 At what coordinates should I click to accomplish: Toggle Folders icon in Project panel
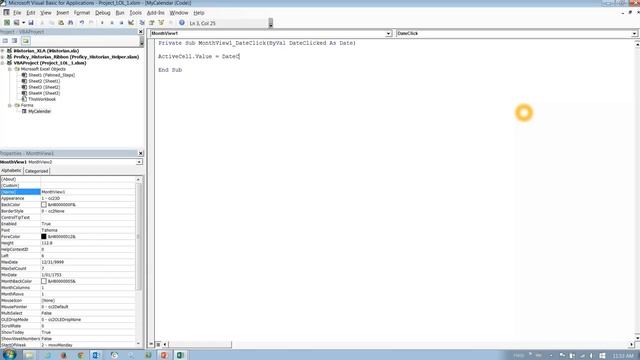[x=26, y=41]
